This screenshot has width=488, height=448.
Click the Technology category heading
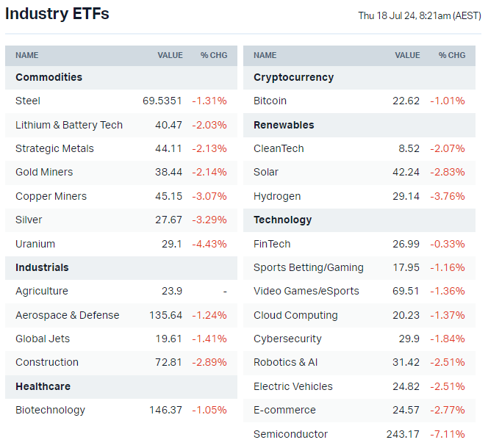tap(282, 220)
